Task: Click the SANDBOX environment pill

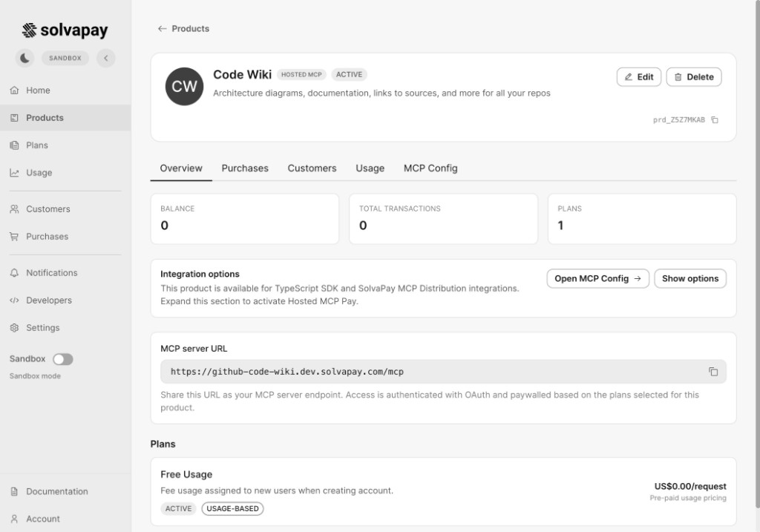Action: 65,57
